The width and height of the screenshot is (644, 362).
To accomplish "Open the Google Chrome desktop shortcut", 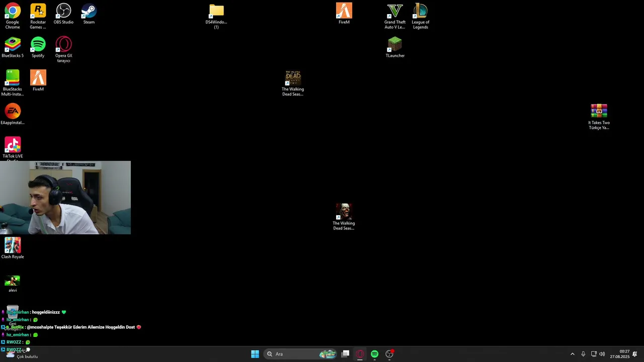I will click(x=13, y=16).
